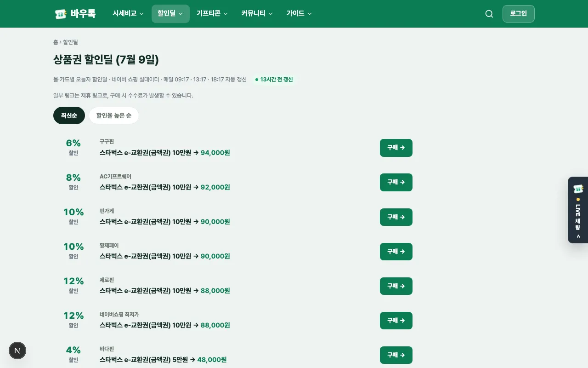Viewport: 588px width, 368px height.
Task: Click the 8% 할인 badge
Action: click(x=73, y=182)
